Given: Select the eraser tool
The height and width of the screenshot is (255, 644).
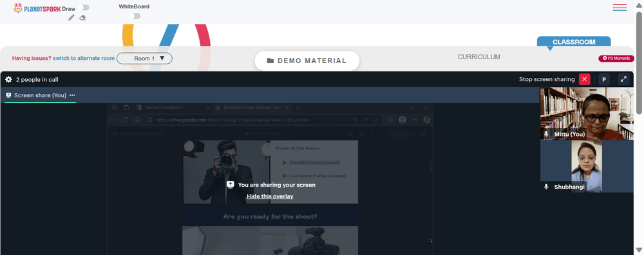Looking at the screenshot, I should tap(82, 17).
